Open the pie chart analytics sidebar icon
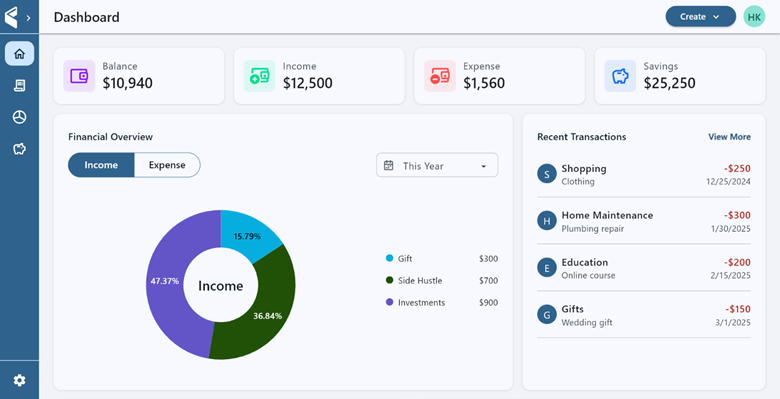This screenshot has height=399, width=780. [x=19, y=117]
